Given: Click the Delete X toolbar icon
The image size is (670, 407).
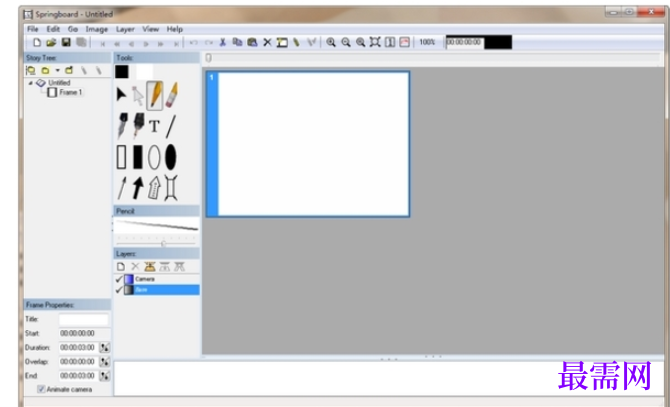Looking at the screenshot, I should 267,42.
